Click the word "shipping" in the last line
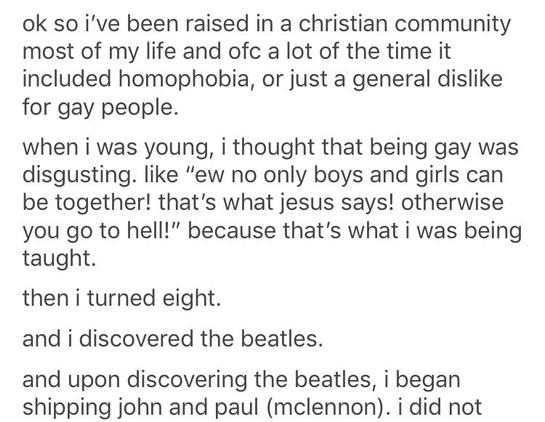The height and width of the screenshot is (422, 545). pyautogui.click(x=67, y=407)
